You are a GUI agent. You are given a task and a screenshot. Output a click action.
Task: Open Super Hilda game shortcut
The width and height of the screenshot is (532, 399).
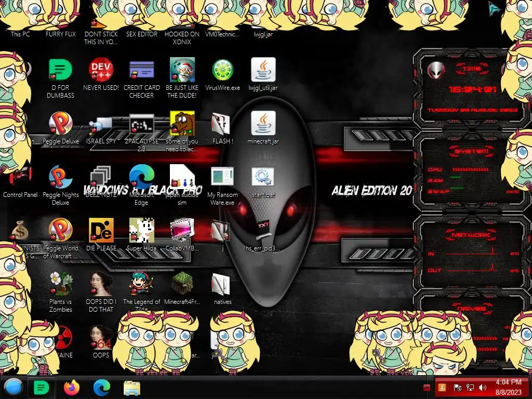tap(141, 230)
